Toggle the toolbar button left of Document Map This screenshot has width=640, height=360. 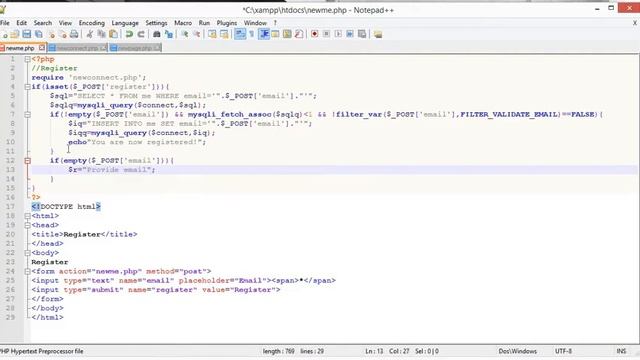pyautogui.click(x=275, y=34)
